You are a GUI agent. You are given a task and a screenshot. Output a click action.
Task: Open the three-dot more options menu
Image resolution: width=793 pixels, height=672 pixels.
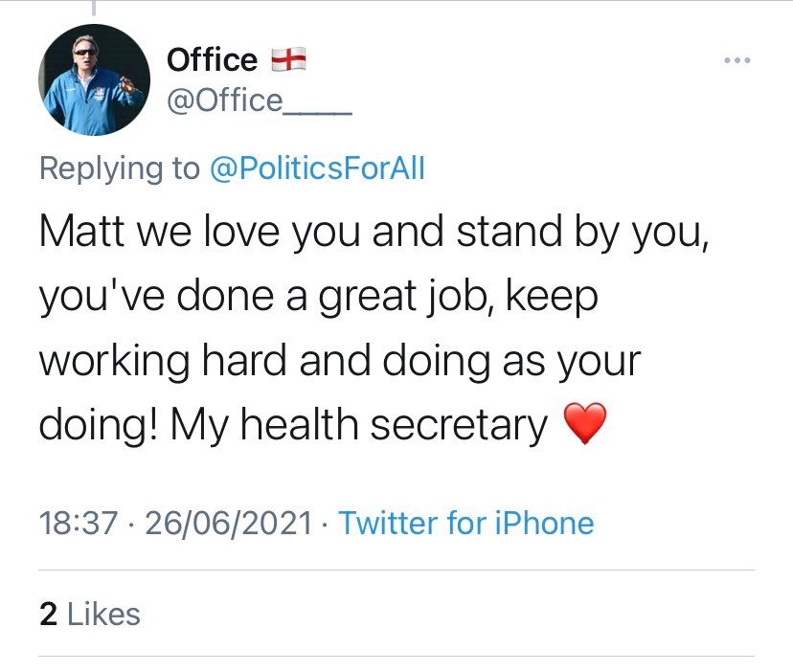(737, 61)
